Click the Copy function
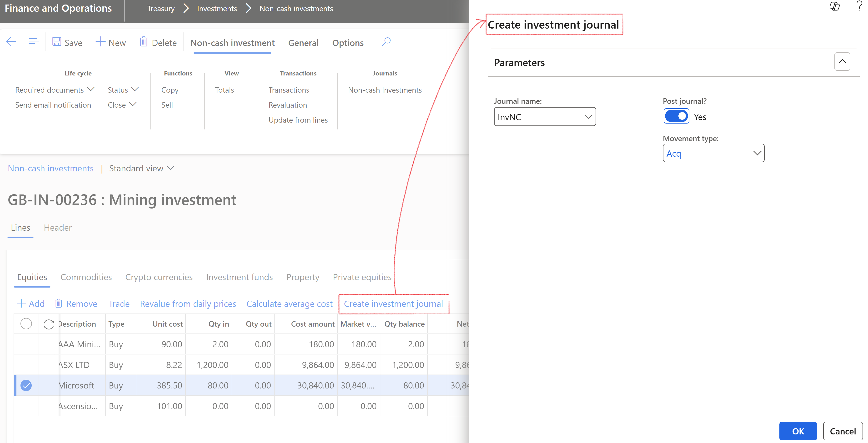Screen dimensions: 868x443 coord(170,90)
